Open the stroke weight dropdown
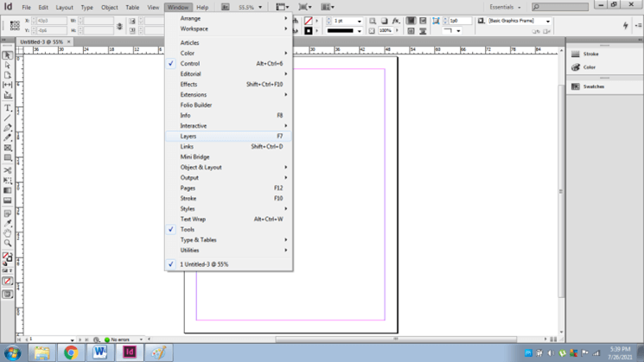This screenshot has height=362, width=644. pyautogui.click(x=360, y=21)
